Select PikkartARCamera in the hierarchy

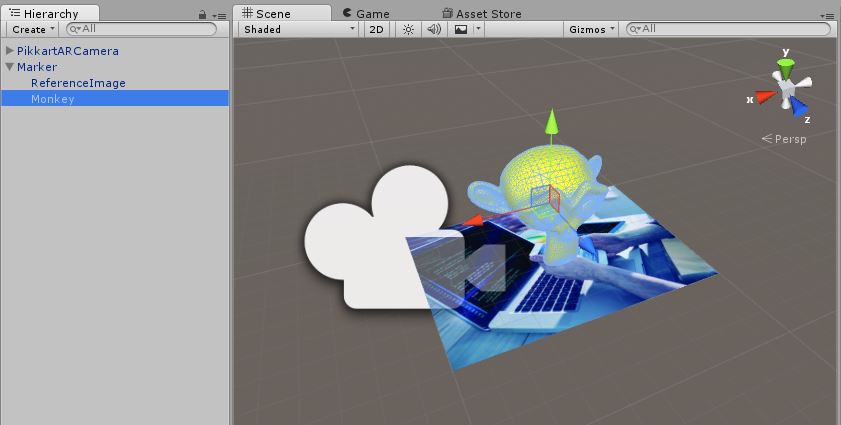tap(68, 51)
